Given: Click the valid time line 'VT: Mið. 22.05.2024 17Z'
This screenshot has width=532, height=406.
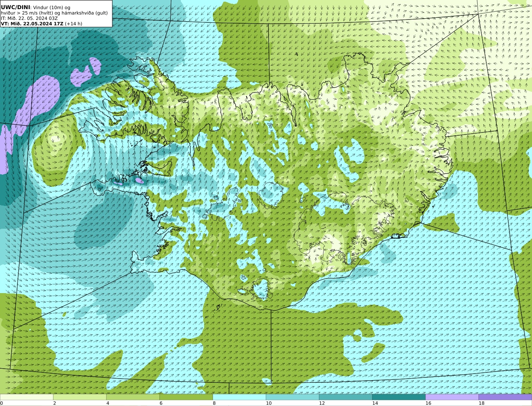Looking at the screenshot, I should [32, 24].
